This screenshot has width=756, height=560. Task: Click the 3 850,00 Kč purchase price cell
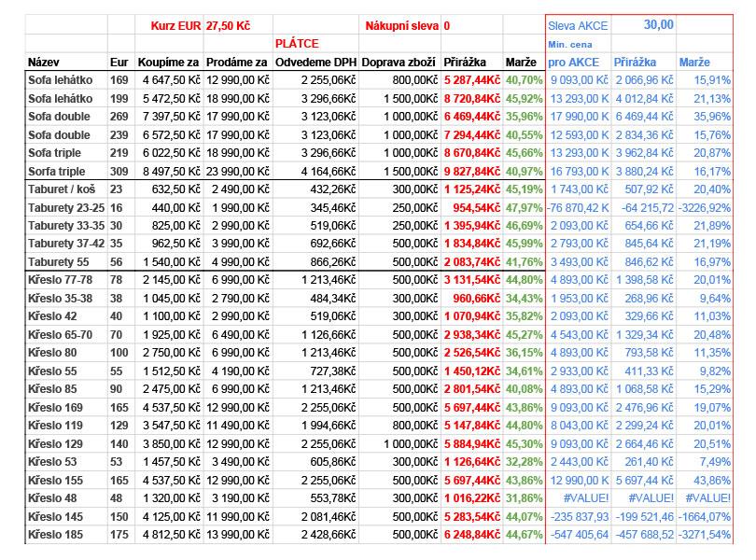171,443
